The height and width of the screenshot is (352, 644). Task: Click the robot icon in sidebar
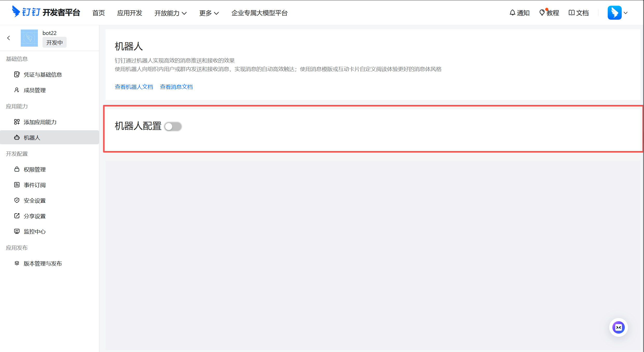pos(17,138)
